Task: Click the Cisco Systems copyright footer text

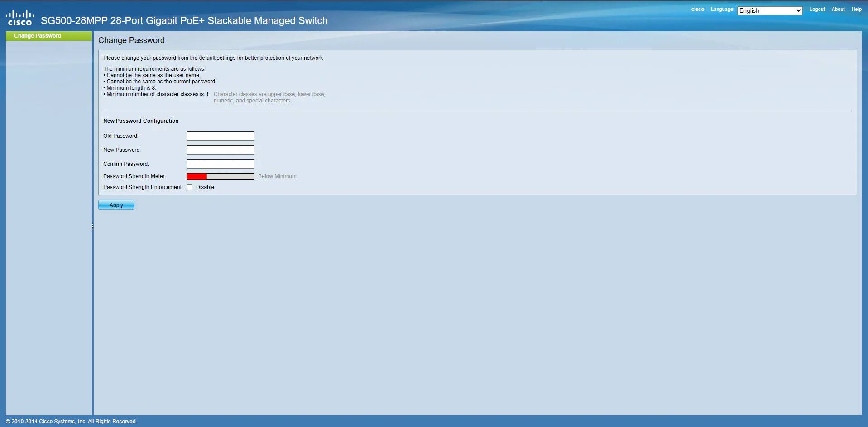Action: (x=71, y=422)
